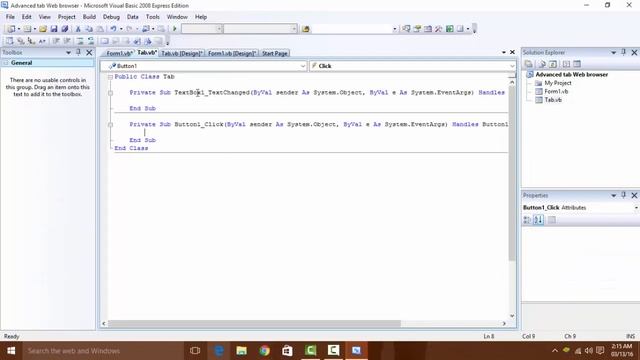Select Form1.vb in Solution Explorer
640x360 pixels.
(556, 91)
